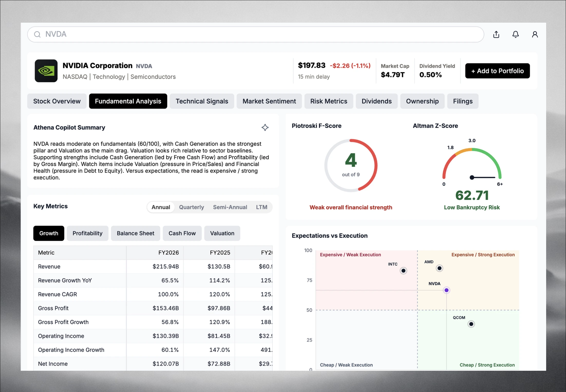
Task: Click the 62.71 Altman Z-Score value
Action: click(x=472, y=195)
